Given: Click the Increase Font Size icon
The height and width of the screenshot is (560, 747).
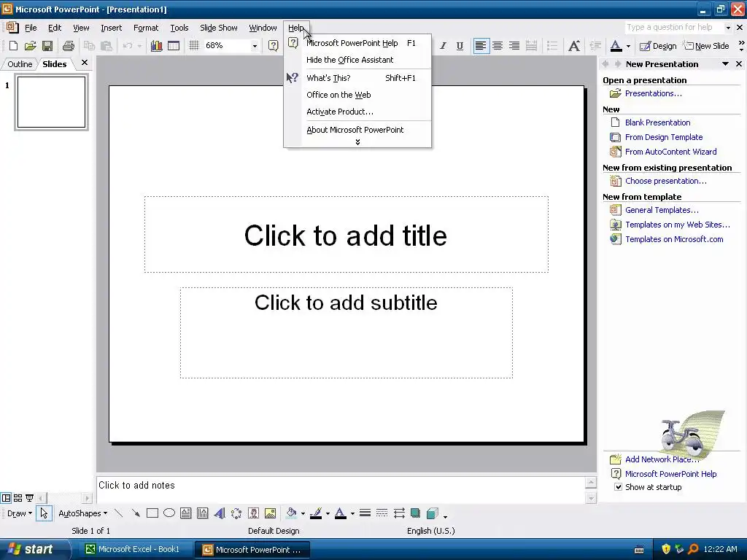Looking at the screenshot, I should 574,46.
